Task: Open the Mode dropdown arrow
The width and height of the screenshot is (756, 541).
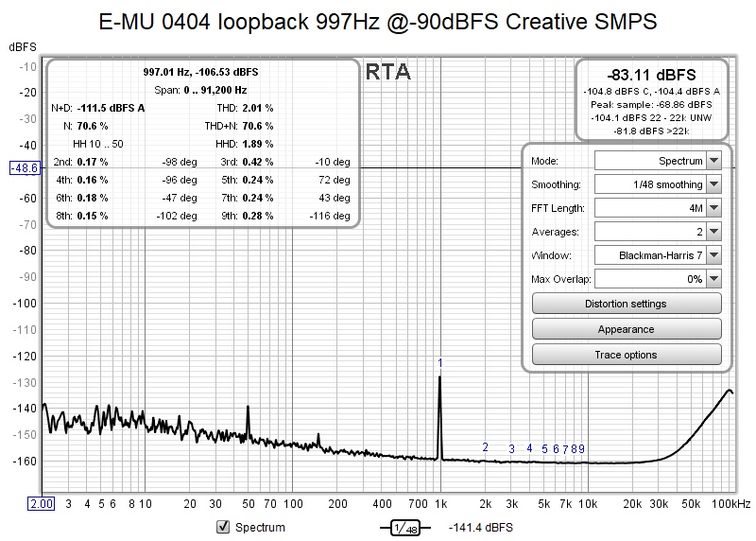Action: (x=714, y=161)
